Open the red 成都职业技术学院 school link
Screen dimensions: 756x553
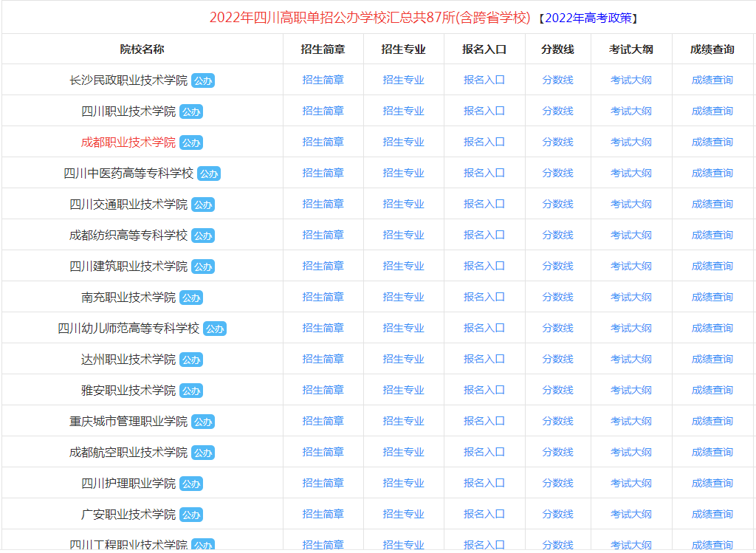click(x=128, y=142)
